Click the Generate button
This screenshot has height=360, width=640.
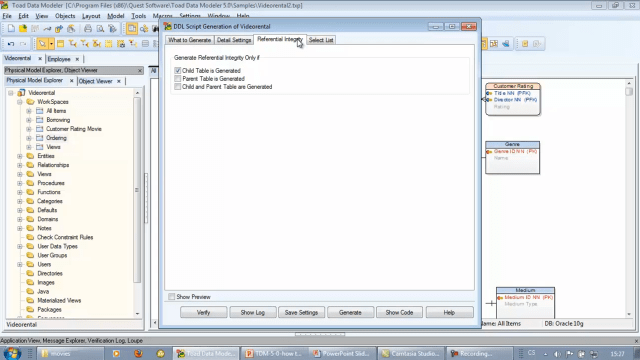350,312
